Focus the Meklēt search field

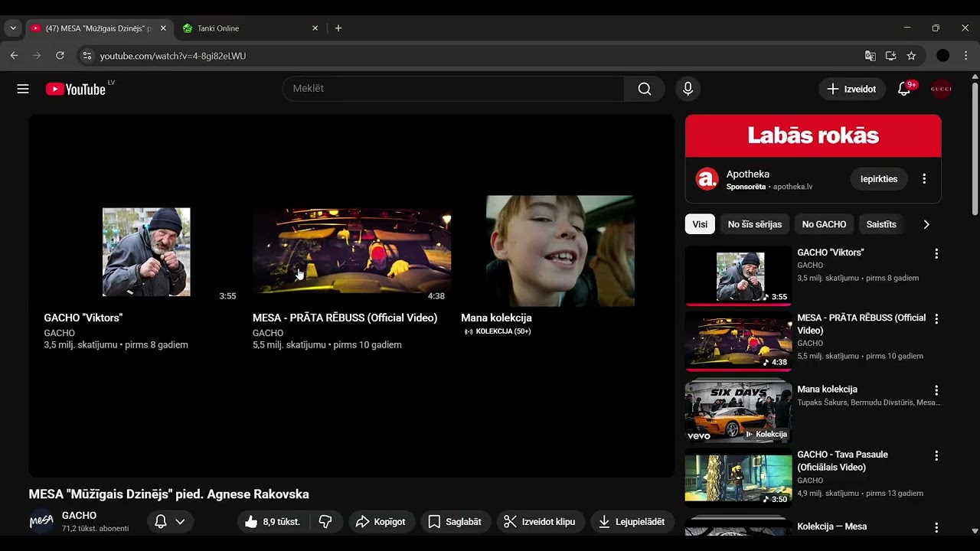click(454, 89)
